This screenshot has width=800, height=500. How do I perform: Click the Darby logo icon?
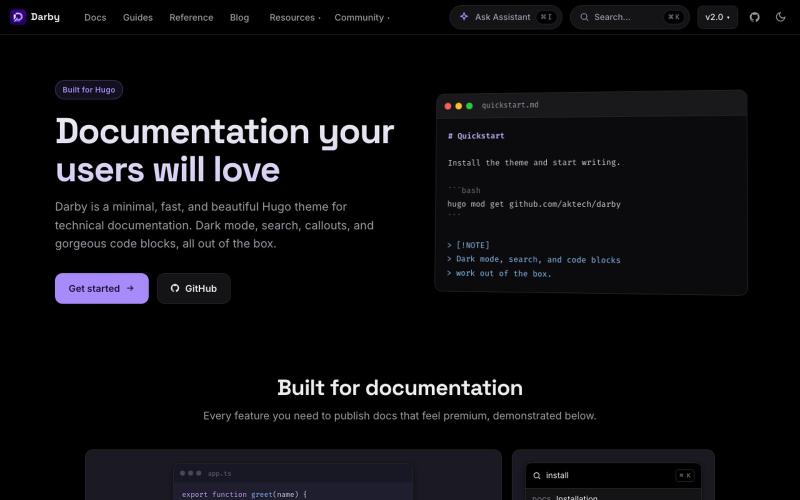[x=18, y=17]
